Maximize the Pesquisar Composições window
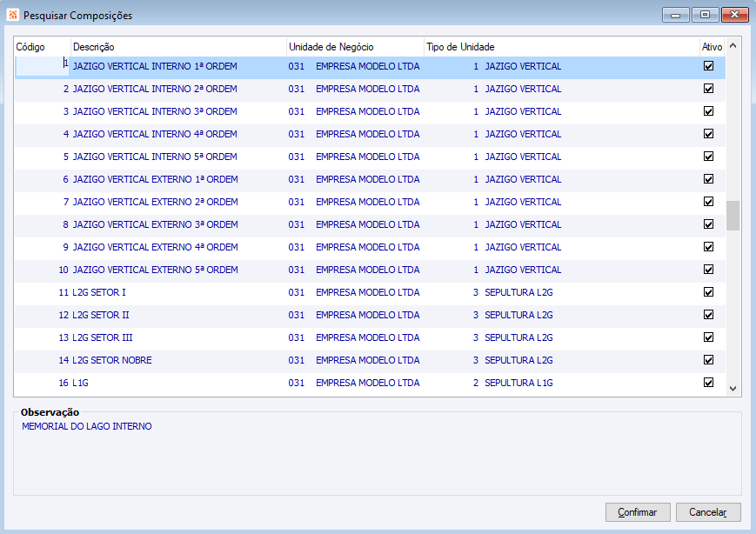Screen dimensions: 756x534 pos(705,15)
